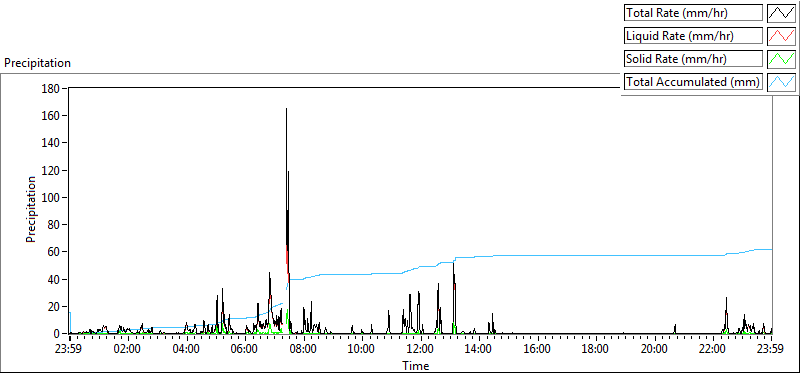Click the 12:00 tick label on time axis

(x=420, y=350)
